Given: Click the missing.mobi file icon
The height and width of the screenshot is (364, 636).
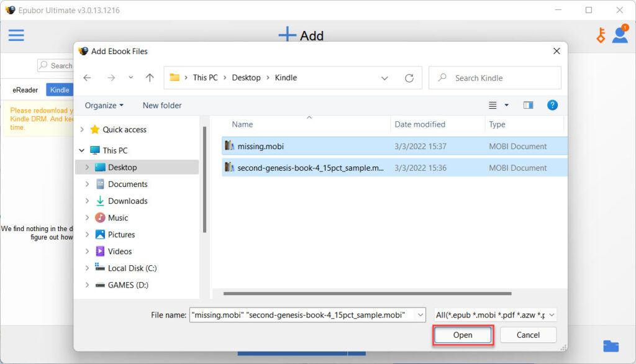Looking at the screenshot, I should tap(230, 146).
